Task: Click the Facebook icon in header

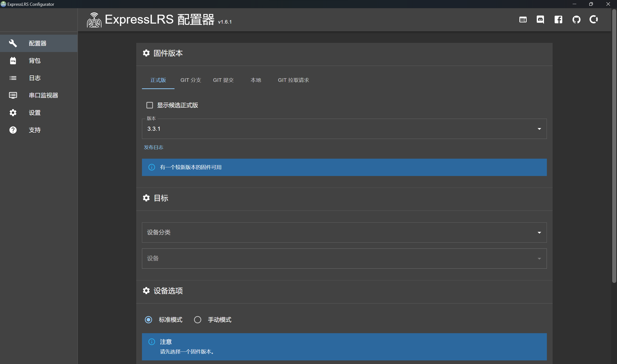Action: (x=558, y=20)
